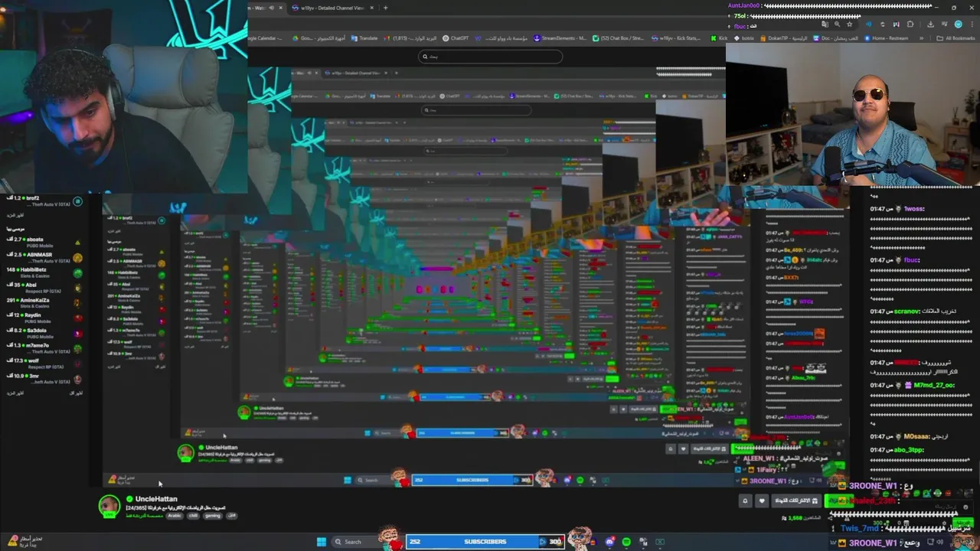980x551 pixels.
Task: Open Spotify from the taskbar
Action: (x=626, y=542)
